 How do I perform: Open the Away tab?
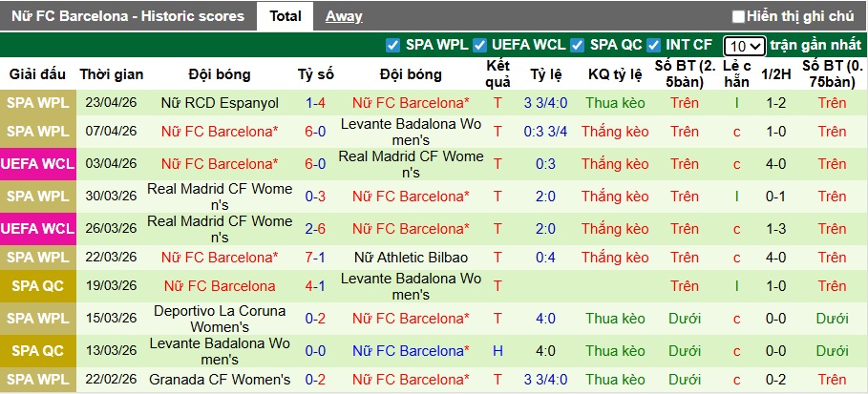coord(344,16)
